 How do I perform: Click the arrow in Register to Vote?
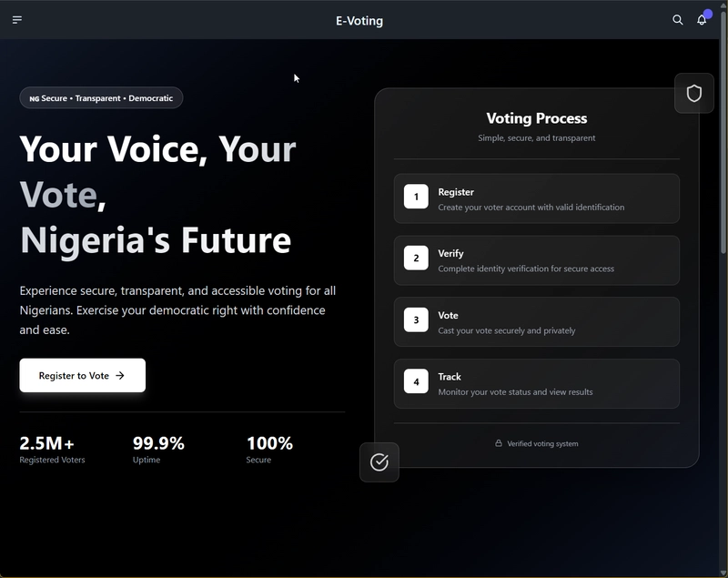(120, 375)
